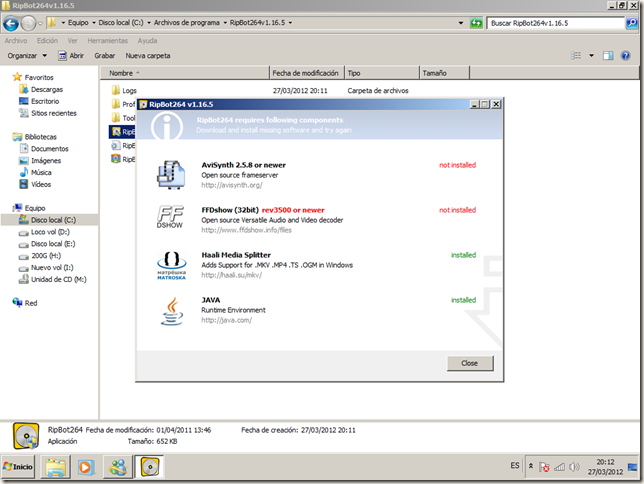644x484 pixels.
Task: Click the Matroska Haali splitter icon
Action: click(171, 266)
